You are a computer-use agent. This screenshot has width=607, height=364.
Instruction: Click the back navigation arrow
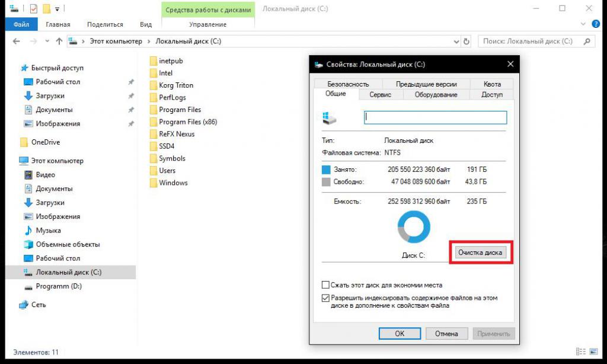[x=16, y=41]
